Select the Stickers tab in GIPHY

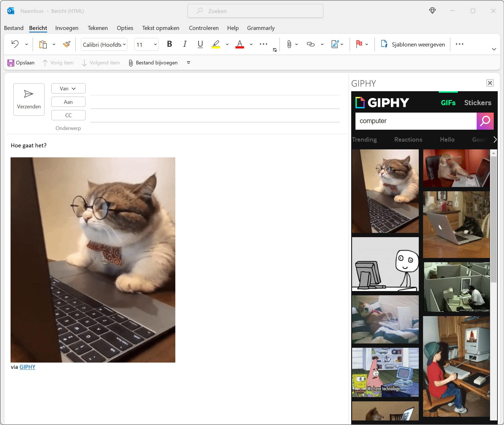(478, 103)
